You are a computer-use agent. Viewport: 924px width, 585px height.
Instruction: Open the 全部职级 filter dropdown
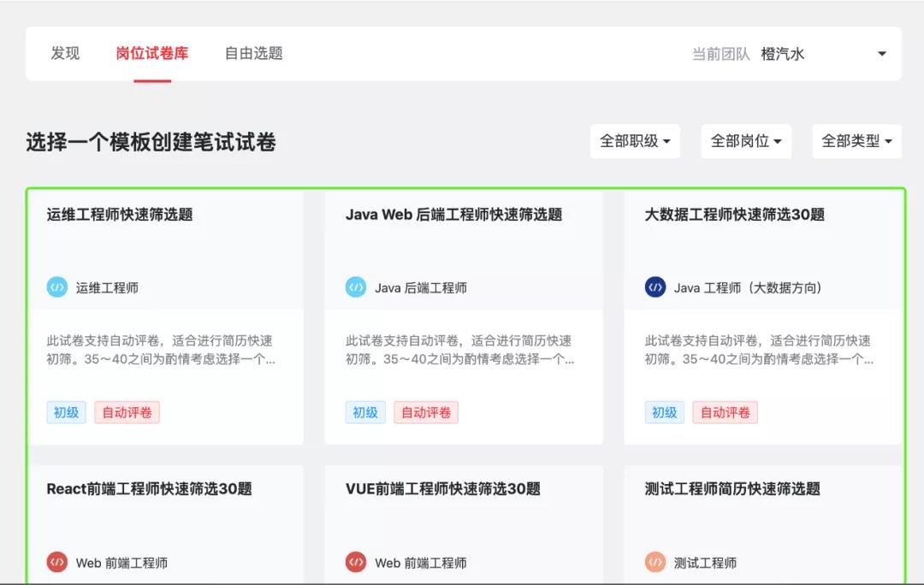point(635,141)
